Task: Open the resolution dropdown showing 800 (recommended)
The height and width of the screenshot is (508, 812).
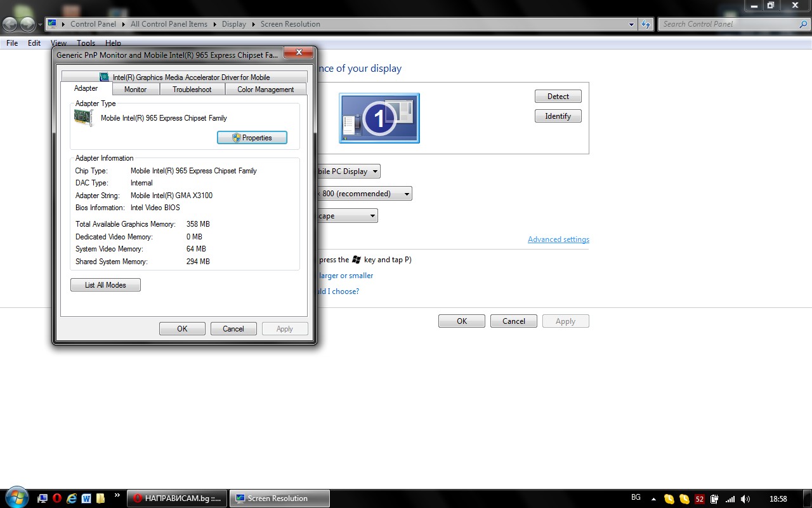Action: [363, 194]
